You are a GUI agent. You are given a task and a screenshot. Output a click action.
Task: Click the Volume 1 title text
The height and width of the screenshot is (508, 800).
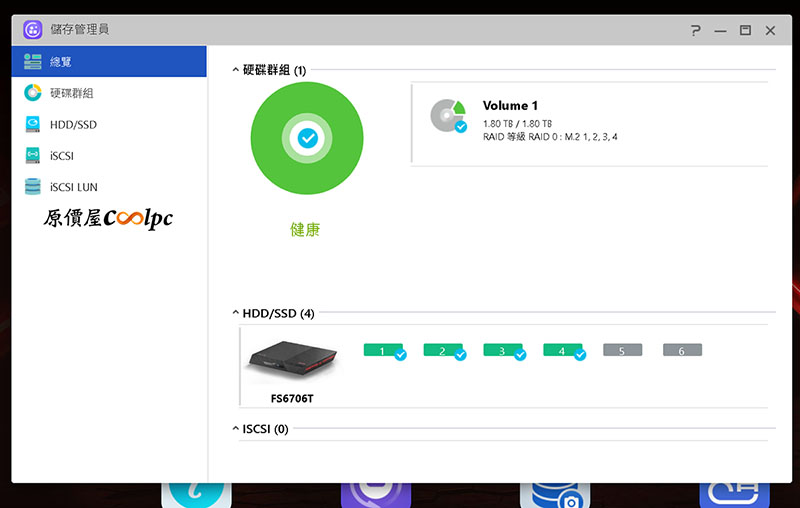(510, 106)
